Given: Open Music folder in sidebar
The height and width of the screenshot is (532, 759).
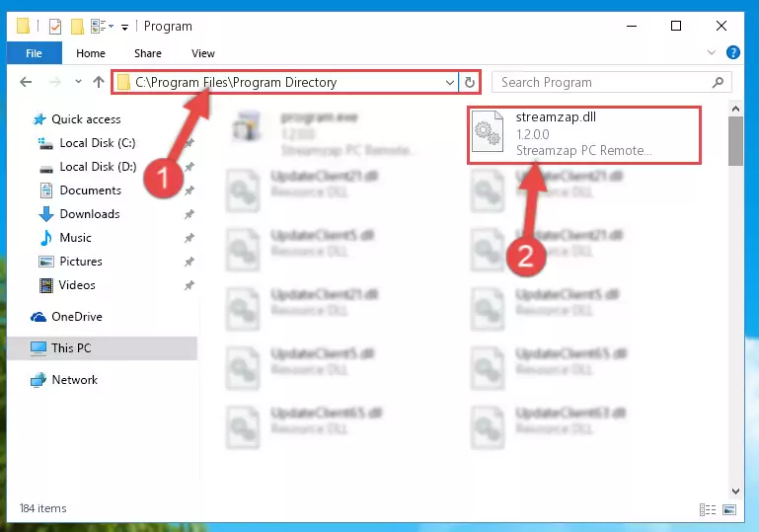Looking at the screenshot, I should (x=75, y=238).
